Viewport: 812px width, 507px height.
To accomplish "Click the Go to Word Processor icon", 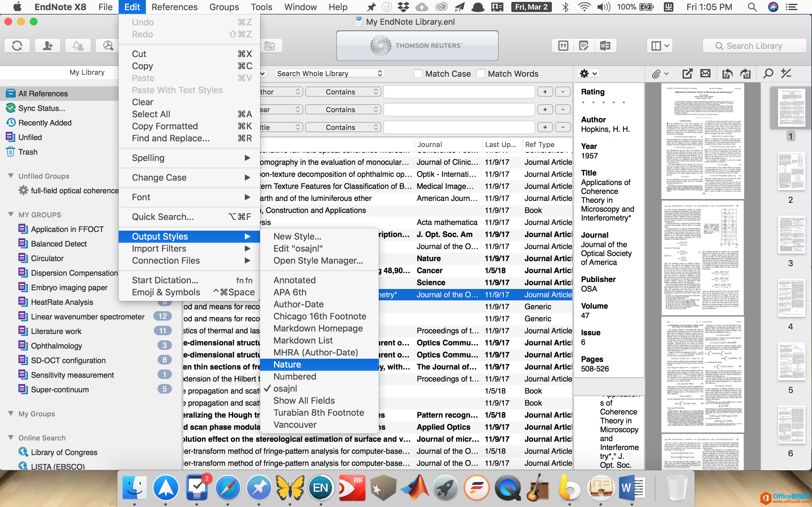I will point(605,46).
